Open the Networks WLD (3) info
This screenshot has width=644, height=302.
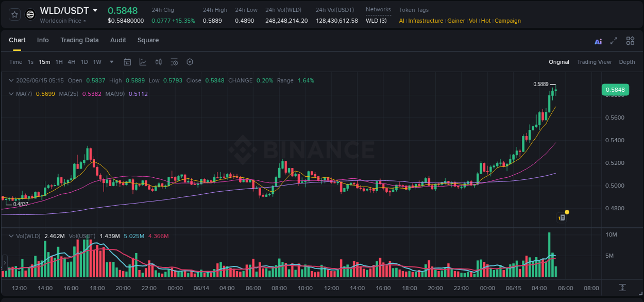click(x=376, y=21)
